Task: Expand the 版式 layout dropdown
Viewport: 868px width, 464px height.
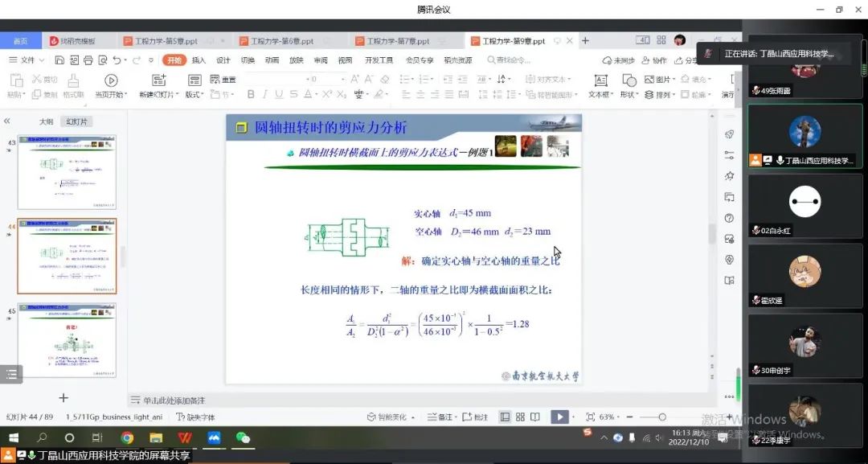Action: point(194,94)
